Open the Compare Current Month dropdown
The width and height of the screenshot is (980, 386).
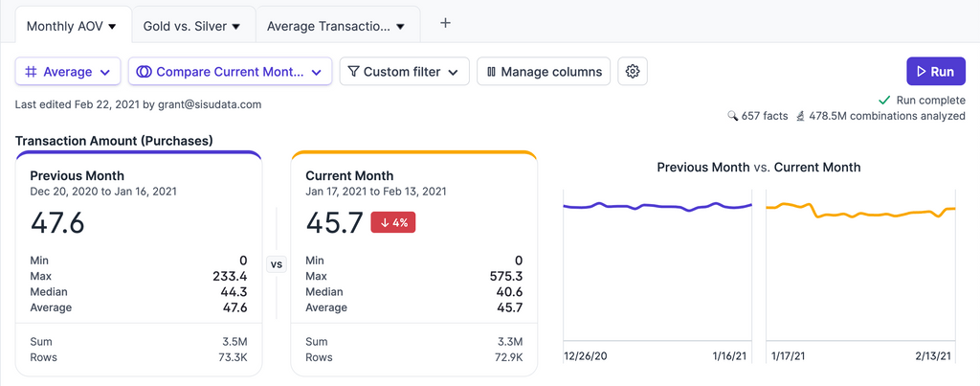pyautogui.click(x=316, y=72)
